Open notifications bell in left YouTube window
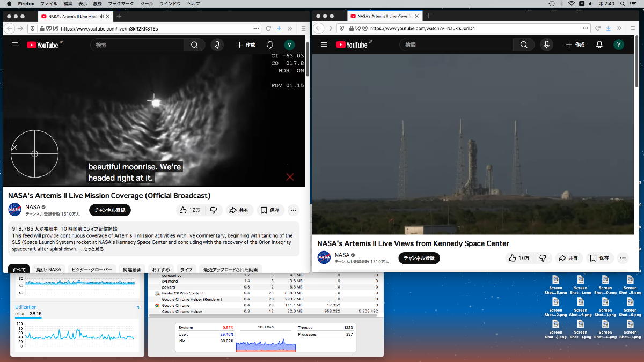The width and height of the screenshot is (644, 362). pyautogui.click(x=270, y=45)
